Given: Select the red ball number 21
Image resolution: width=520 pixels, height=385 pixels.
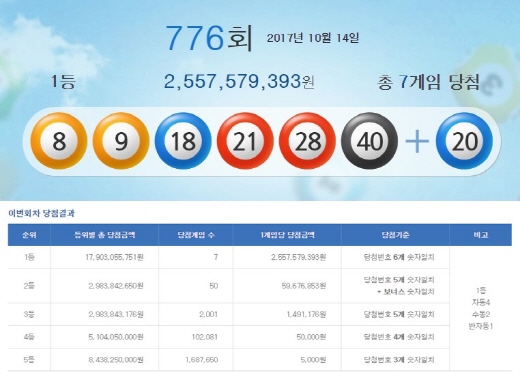Looking at the screenshot, I should [x=245, y=141].
